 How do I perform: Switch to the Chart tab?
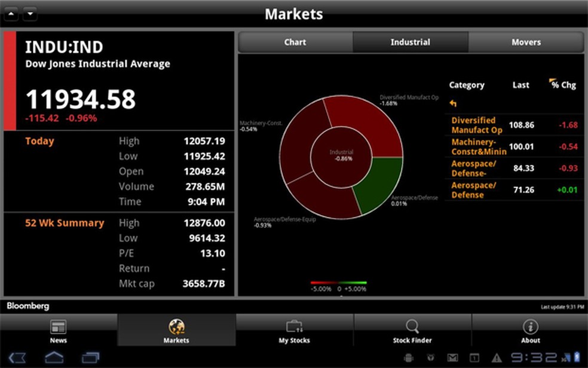coord(295,42)
